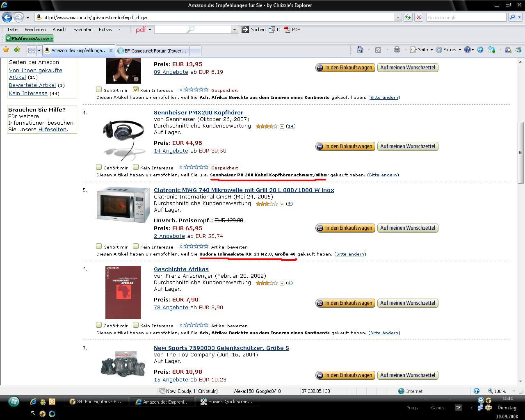
Task: Close the Amazon.de tab
Action: click(x=111, y=50)
